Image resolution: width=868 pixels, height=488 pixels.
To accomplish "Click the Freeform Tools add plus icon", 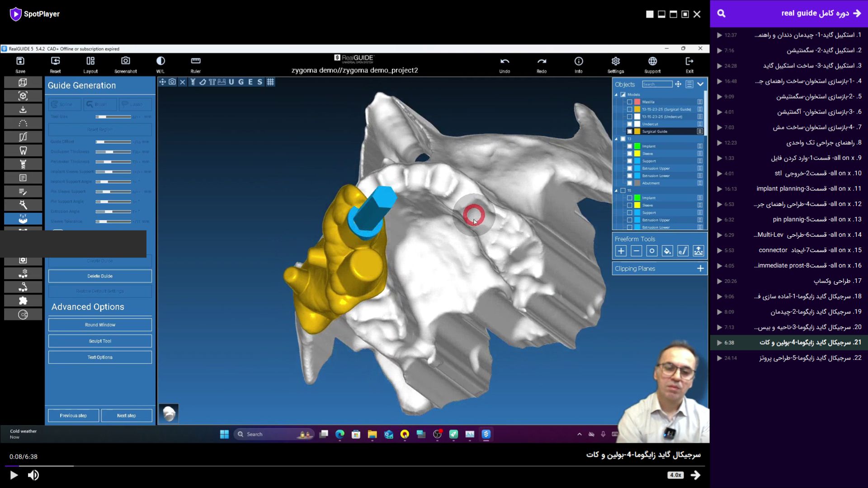I will (x=621, y=251).
